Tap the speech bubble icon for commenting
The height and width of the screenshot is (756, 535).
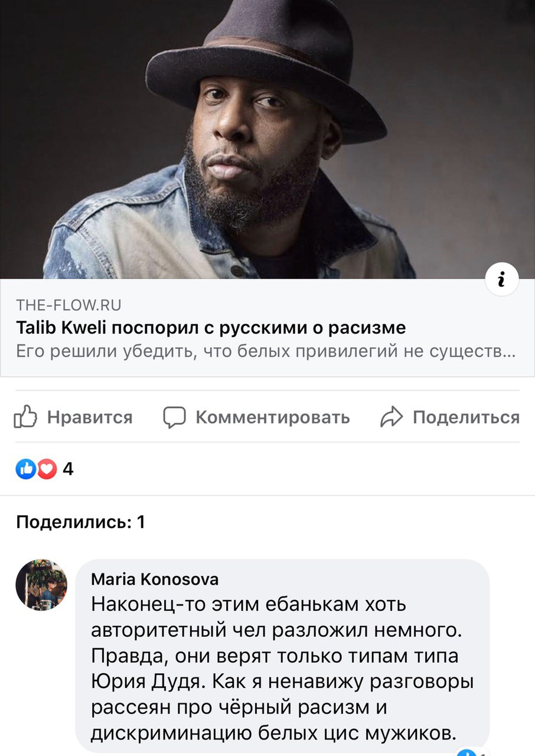pyautogui.click(x=174, y=418)
